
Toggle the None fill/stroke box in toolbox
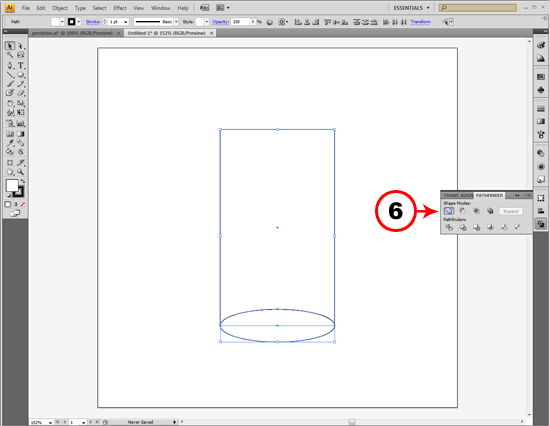[x=22, y=204]
